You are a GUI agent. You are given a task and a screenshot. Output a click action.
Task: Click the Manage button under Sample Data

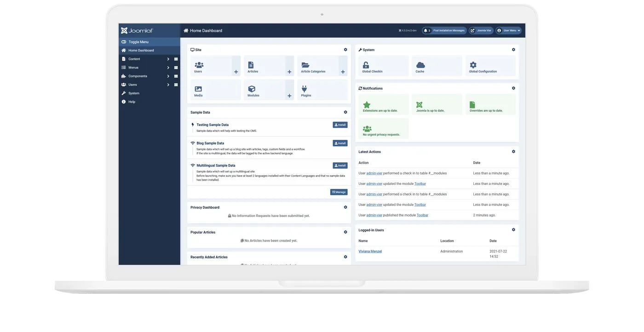[339, 192]
